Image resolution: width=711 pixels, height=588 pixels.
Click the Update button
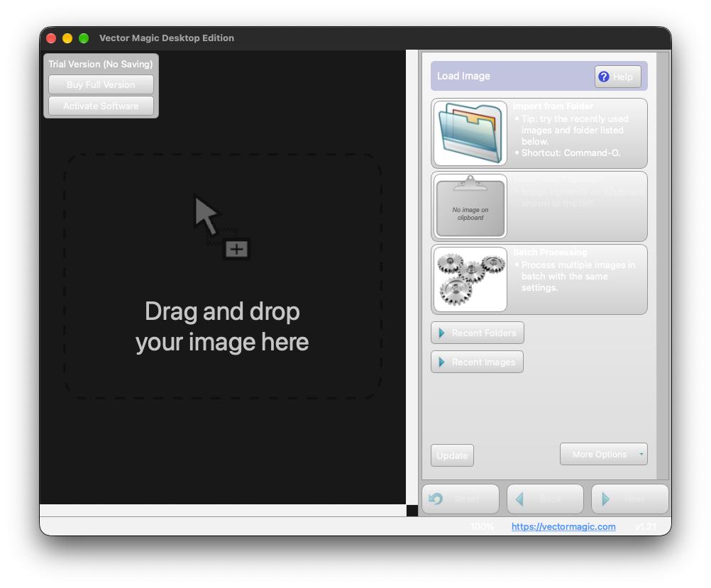(x=452, y=455)
